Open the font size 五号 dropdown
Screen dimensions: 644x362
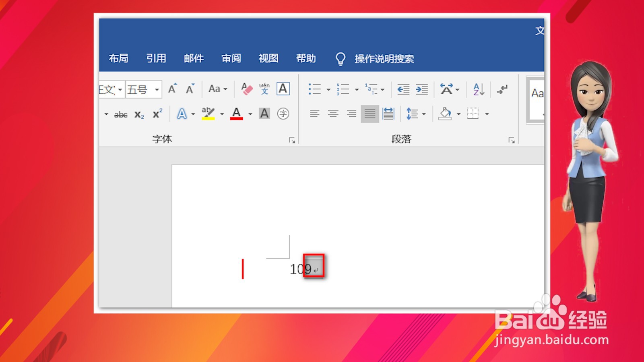click(x=157, y=90)
